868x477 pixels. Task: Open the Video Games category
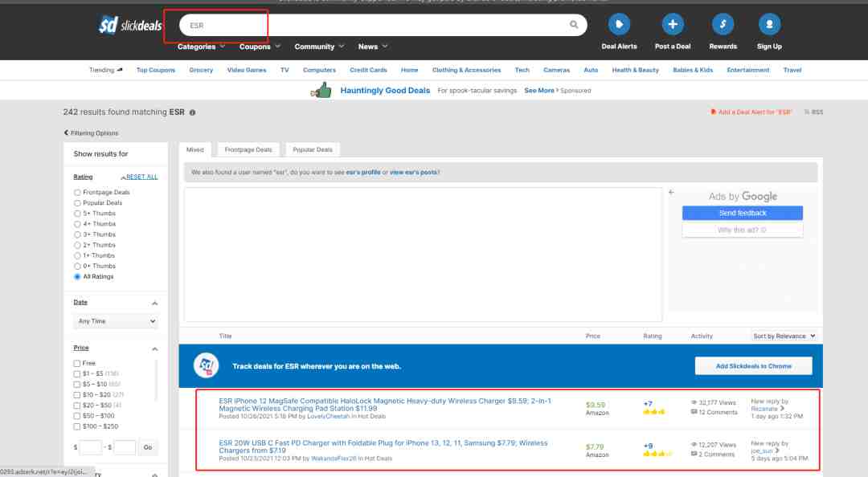click(x=247, y=70)
